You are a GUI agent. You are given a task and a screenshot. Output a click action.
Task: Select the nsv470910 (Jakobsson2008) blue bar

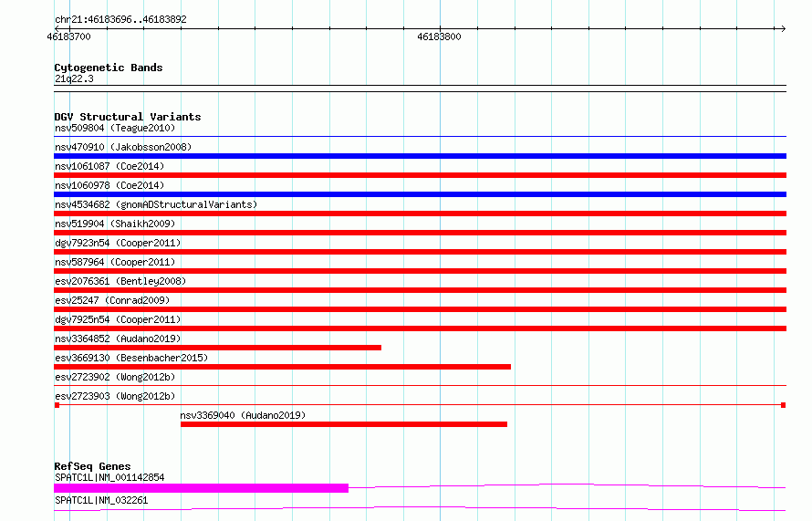point(420,156)
